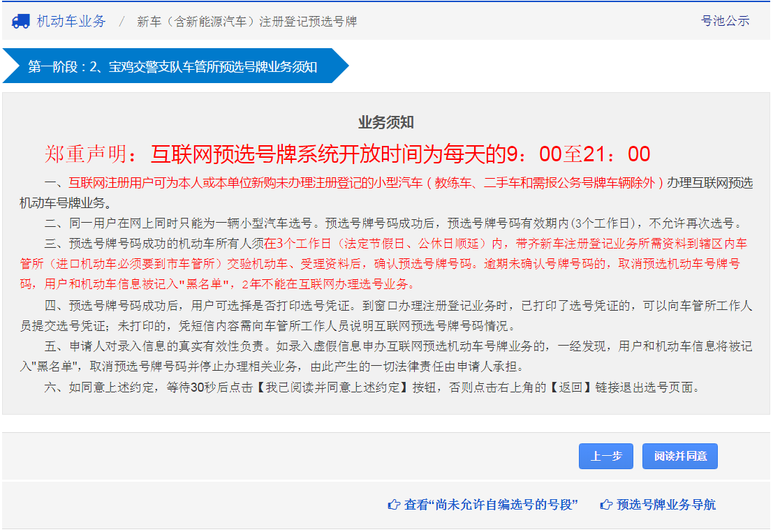The height and width of the screenshot is (532, 773).
Task: Click the hand icon beside 查看尚未允许自编选号的号段
Action: point(394,505)
